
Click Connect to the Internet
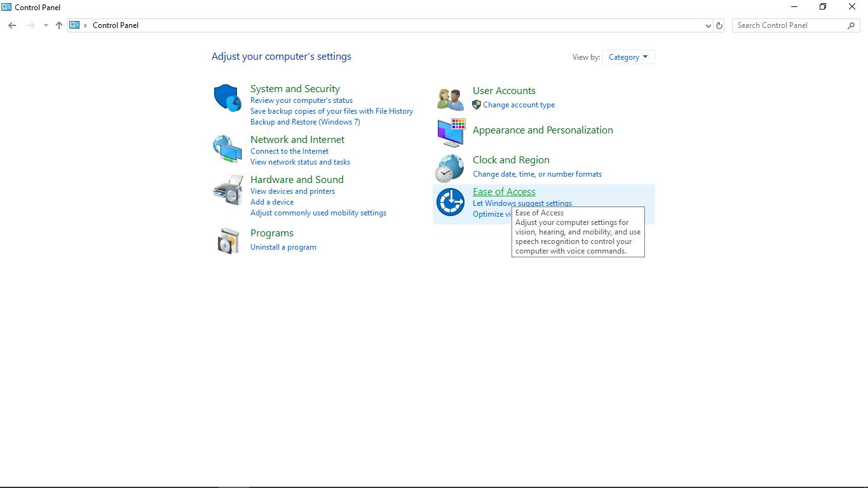pyautogui.click(x=289, y=151)
